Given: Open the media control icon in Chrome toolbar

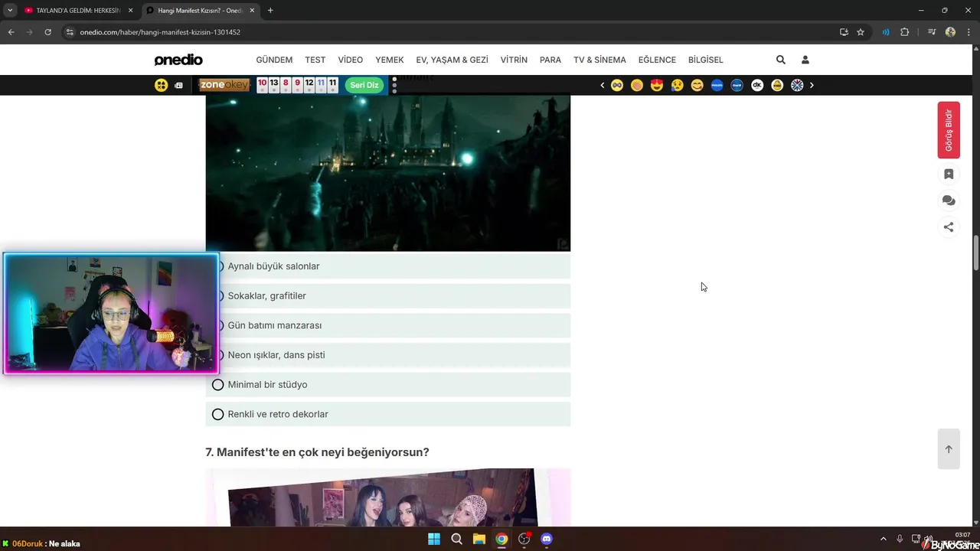Looking at the screenshot, I should [x=932, y=32].
